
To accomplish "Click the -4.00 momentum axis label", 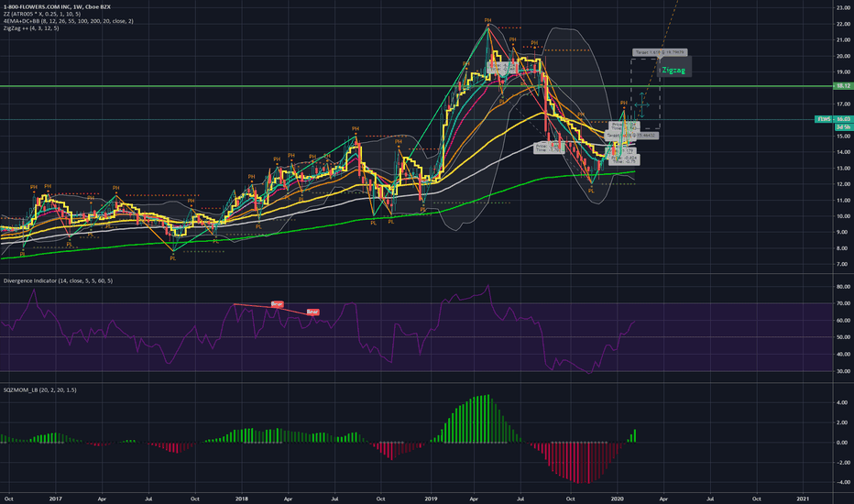I will 844,482.
